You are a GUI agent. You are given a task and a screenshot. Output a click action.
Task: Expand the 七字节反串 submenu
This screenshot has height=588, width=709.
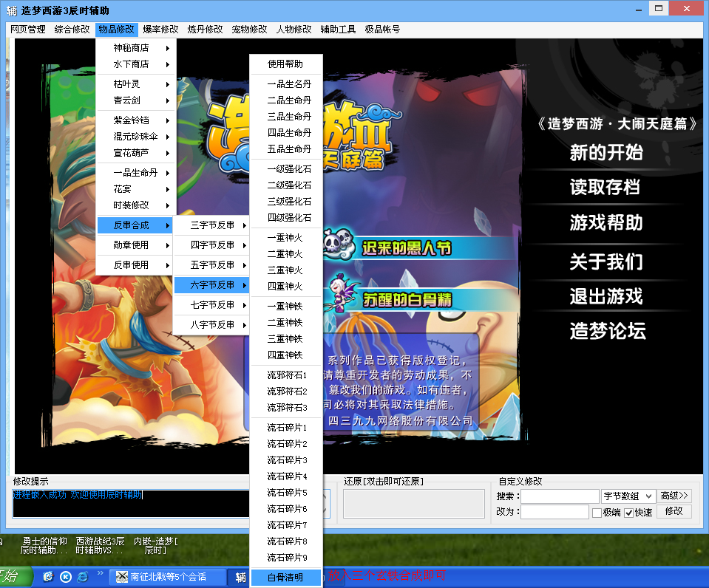pos(211,305)
